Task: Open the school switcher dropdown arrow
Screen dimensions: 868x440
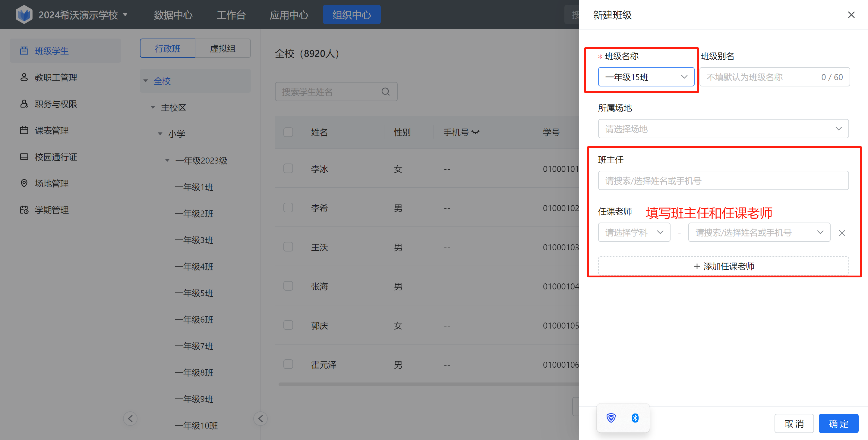Action: coord(125,15)
